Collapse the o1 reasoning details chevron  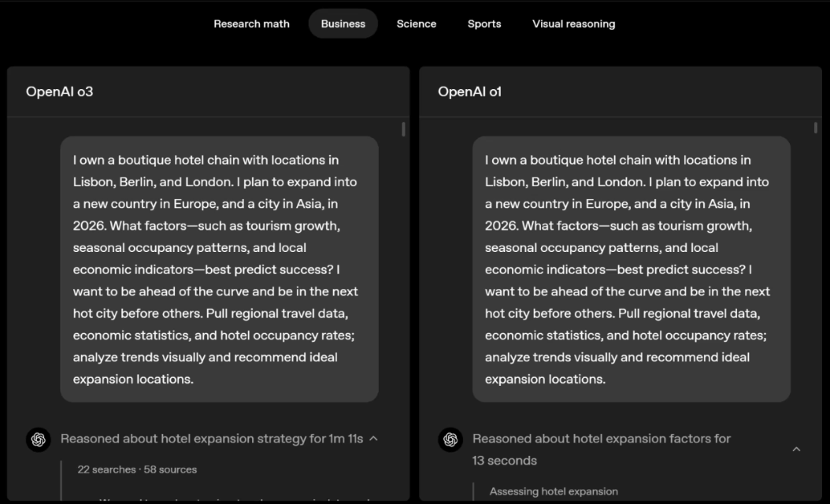tap(796, 449)
